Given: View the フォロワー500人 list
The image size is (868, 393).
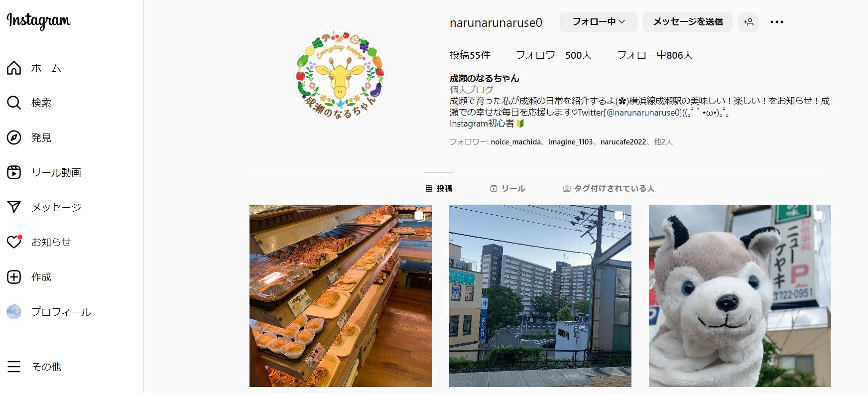Looking at the screenshot, I should pos(553,55).
